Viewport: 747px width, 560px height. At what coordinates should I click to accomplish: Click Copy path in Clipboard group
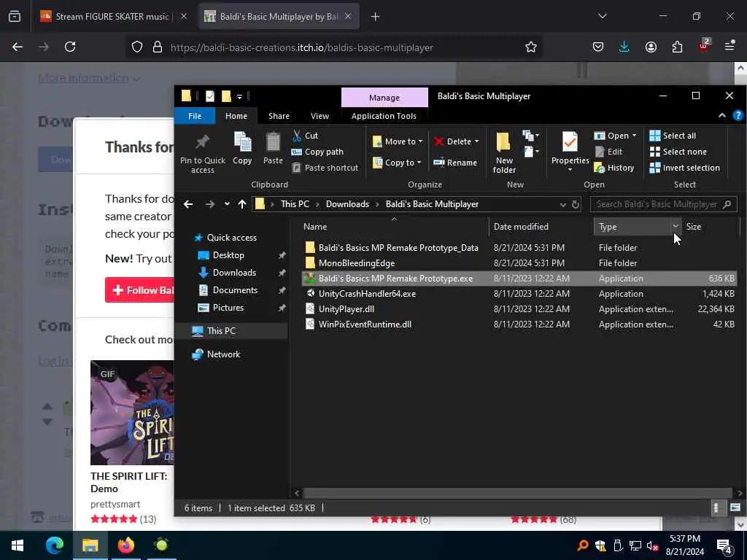coord(317,152)
